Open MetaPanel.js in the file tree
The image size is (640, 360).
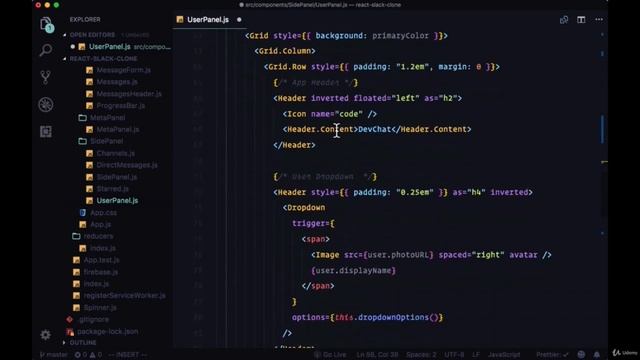pyautogui.click(x=118, y=129)
